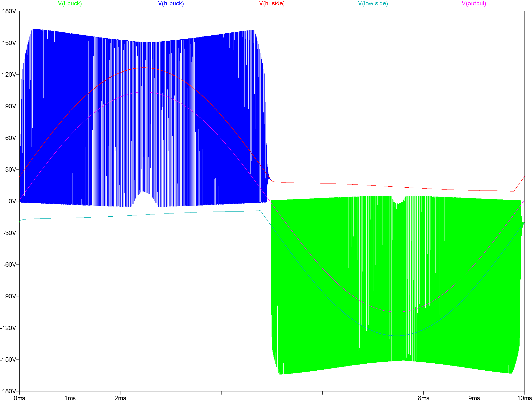This screenshot has width=532, height=411.
Task: Click the -120V y-axis label
Action: [x=8, y=328]
